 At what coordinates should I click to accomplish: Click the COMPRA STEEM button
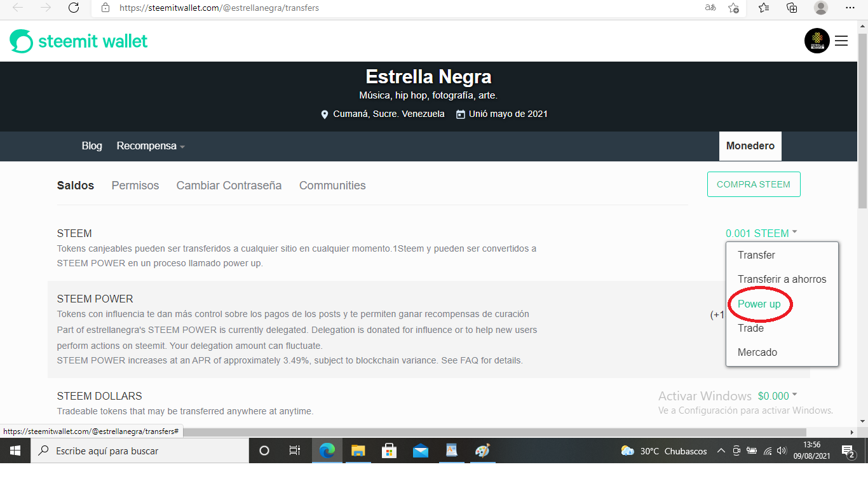tap(754, 184)
